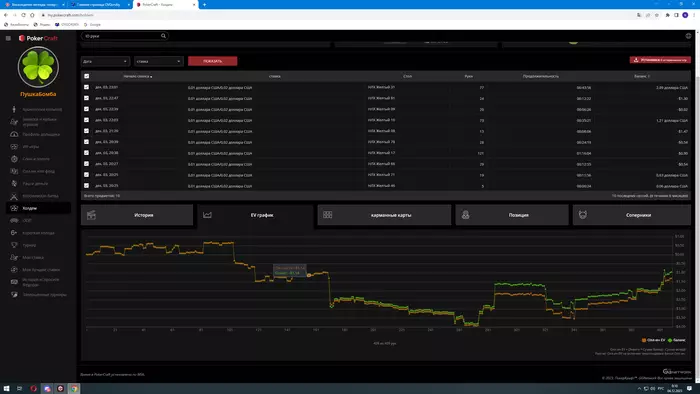Open the Windows Start menu
The image size is (700, 394).
[x=6, y=389]
